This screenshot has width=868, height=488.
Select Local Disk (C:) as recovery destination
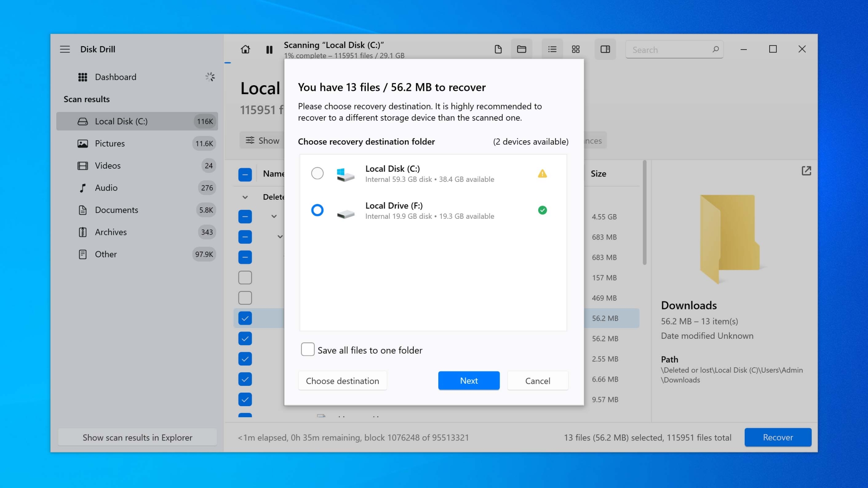(317, 173)
